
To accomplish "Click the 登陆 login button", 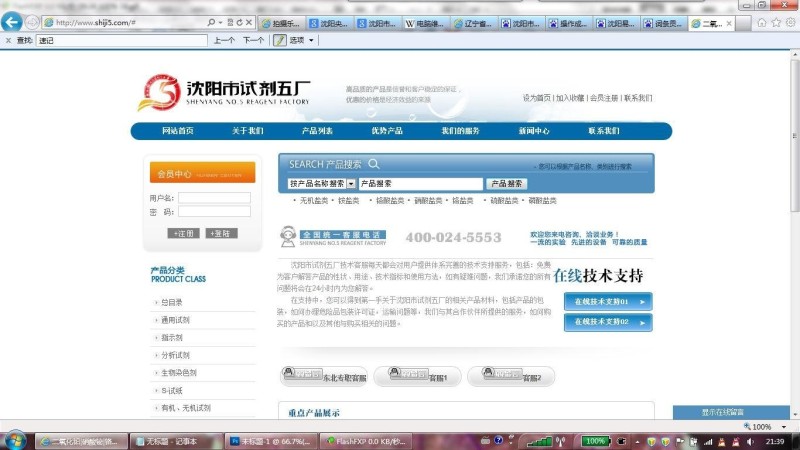I will pyautogui.click(x=222, y=233).
